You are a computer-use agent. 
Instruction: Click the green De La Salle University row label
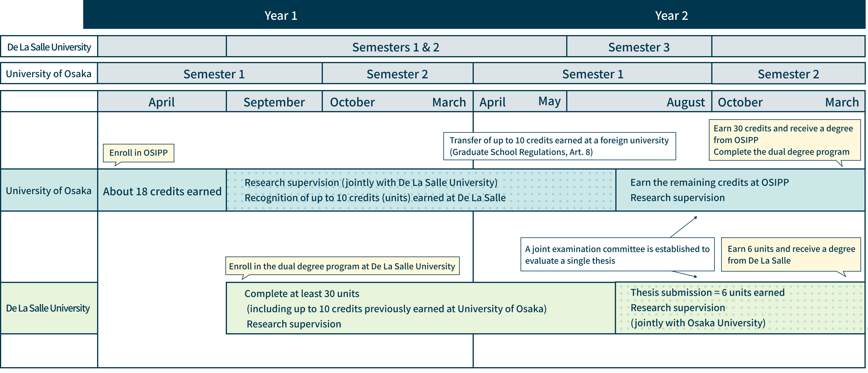pos(49,308)
